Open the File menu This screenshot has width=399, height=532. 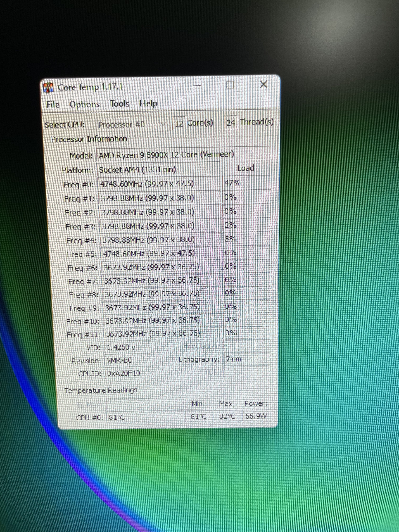tap(53, 105)
